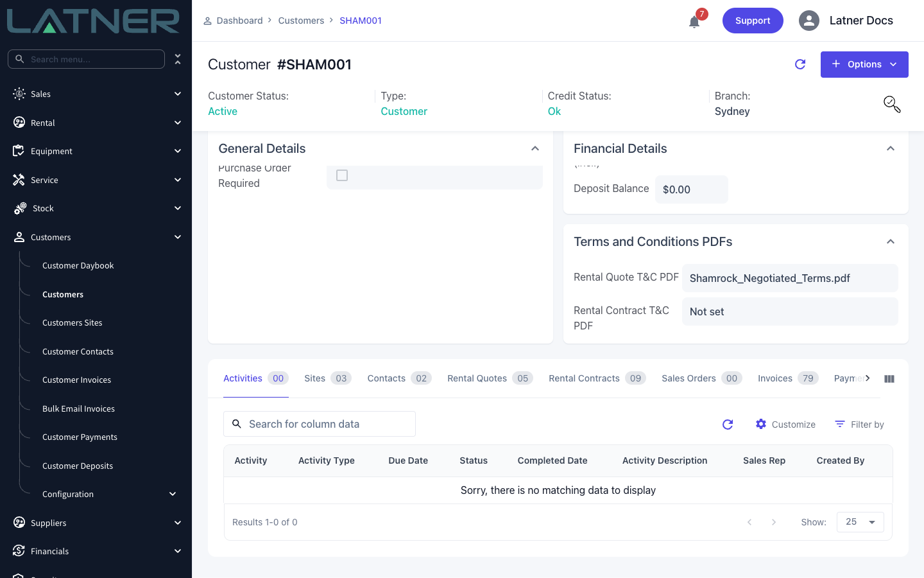Open Bulk Email Invoices sidebar item
The width and height of the screenshot is (924, 578).
coord(79,409)
